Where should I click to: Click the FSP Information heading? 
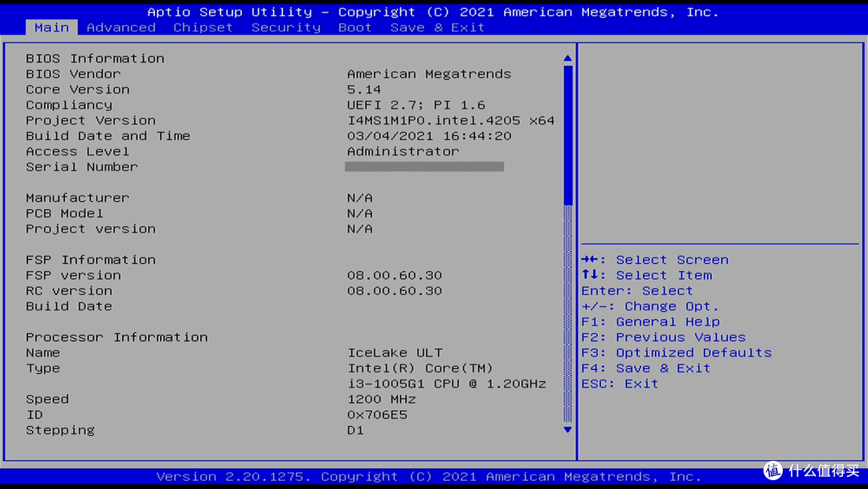click(91, 260)
